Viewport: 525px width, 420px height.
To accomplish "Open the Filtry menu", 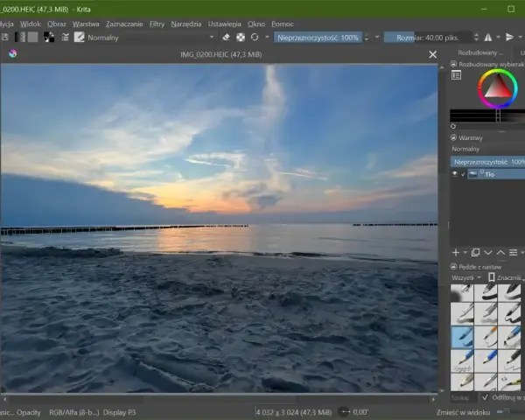I will click(157, 24).
